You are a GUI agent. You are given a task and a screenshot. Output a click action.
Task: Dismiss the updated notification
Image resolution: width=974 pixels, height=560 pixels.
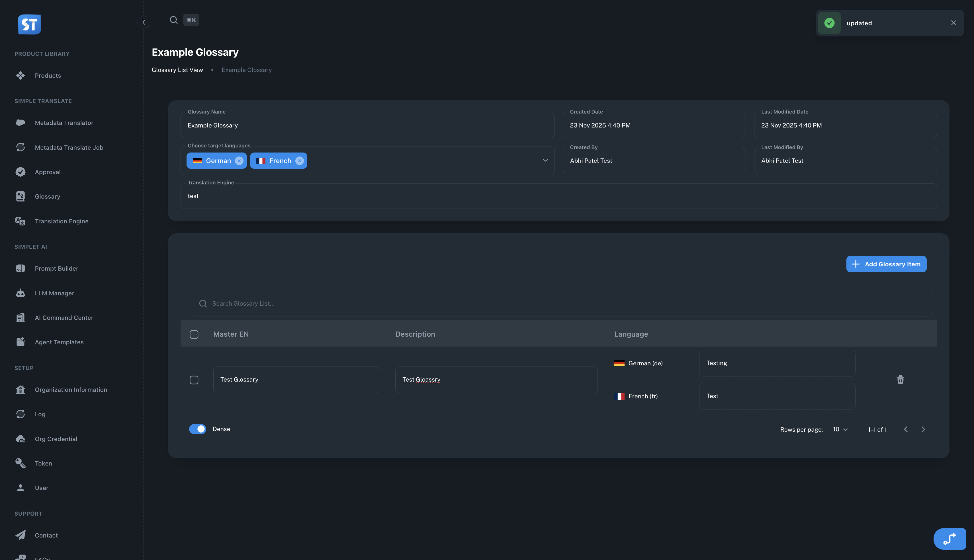click(953, 23)
